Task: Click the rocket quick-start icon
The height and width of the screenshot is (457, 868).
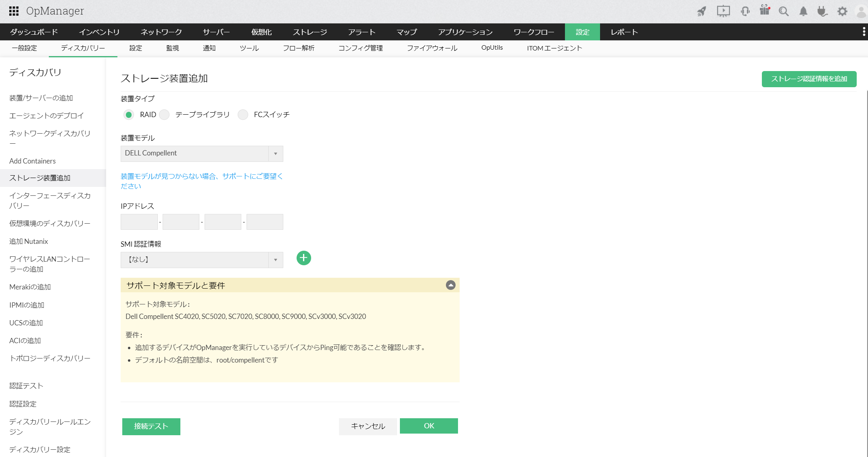Action: [x=702, y=11]
